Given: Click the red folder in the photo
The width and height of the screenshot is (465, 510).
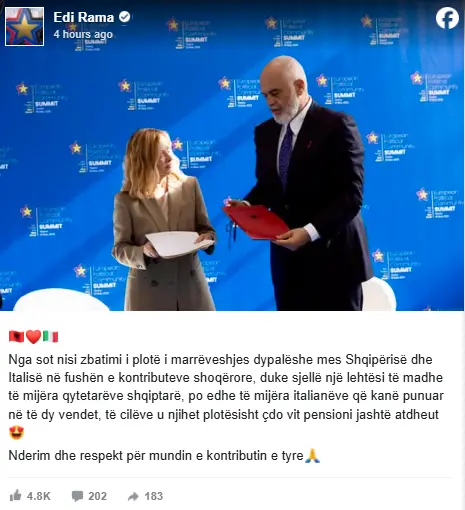Looking at the screenshot, I should tap(256, 222).
